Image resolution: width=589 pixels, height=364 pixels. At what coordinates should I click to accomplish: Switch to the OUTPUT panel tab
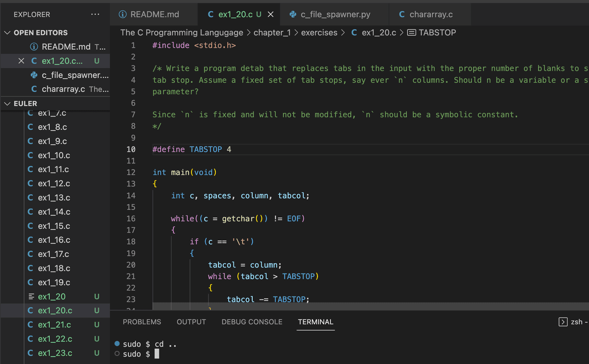click(191, 322)
